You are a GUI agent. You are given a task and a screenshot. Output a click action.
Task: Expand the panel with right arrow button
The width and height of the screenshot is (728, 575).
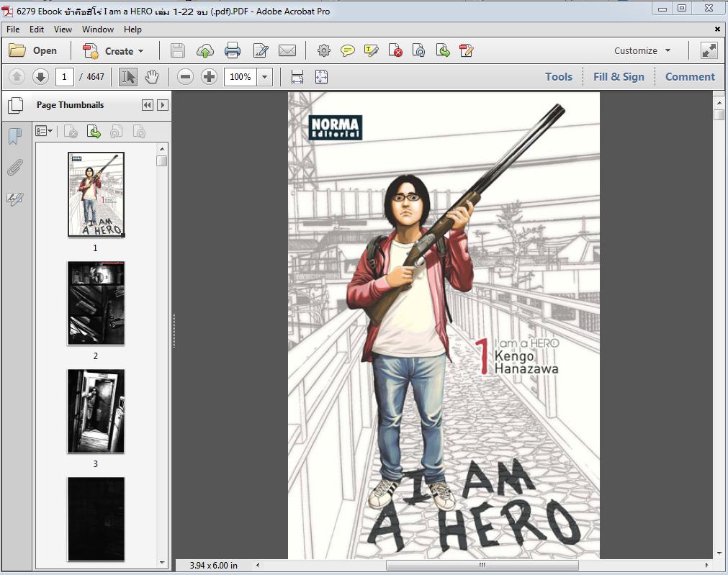click(163, 105)
